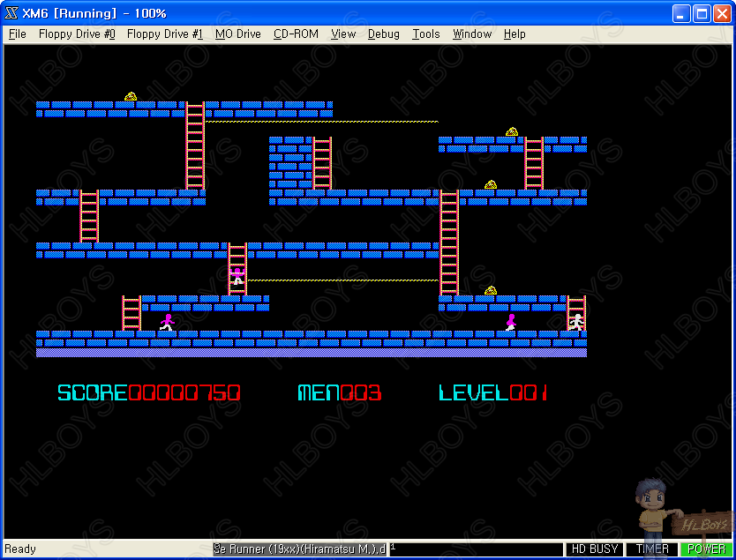Click the TIMER status indicator
This screenshot has width=736, height=560.
point(652,549)
